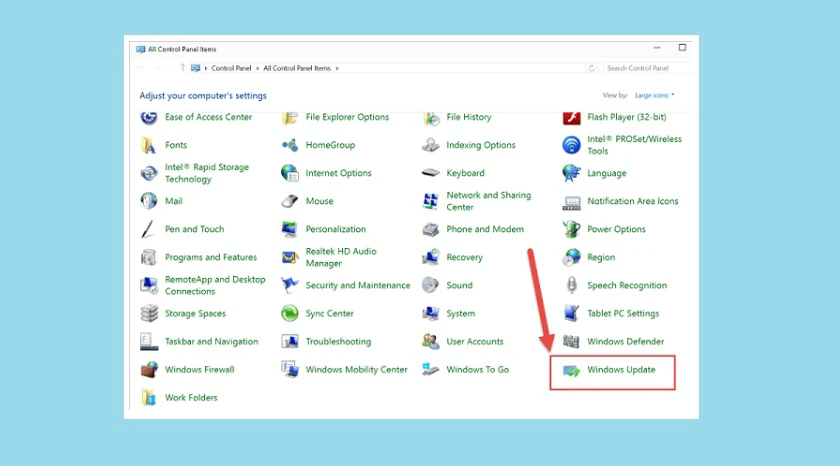Click the back navigation arrow
Image resolution: width=840 pixels, height=466 pixels.
click(141, 67)
